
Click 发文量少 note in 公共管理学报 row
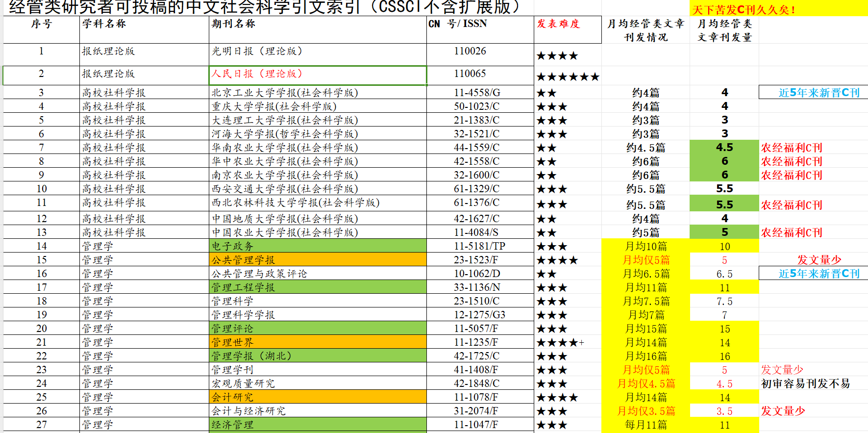[x=819, y=260]
